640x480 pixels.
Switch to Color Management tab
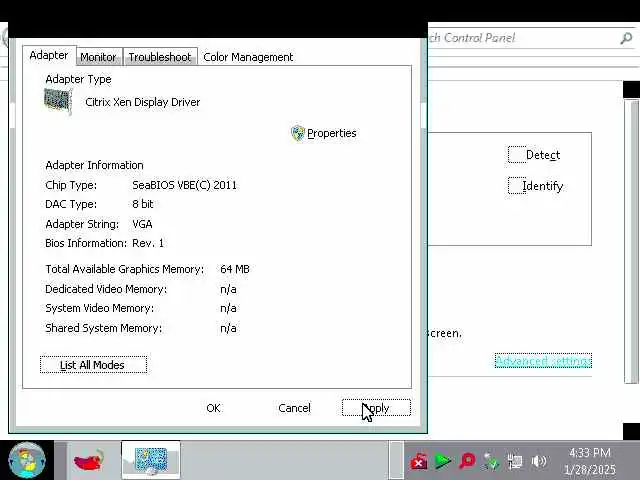pos(248,57)
